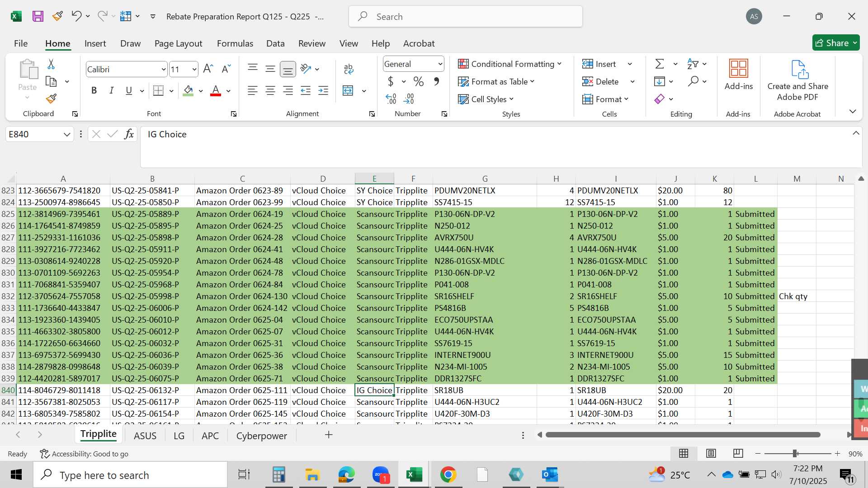Add a new sheet with the plus button
Screen dimensions: 868x488
329,435
